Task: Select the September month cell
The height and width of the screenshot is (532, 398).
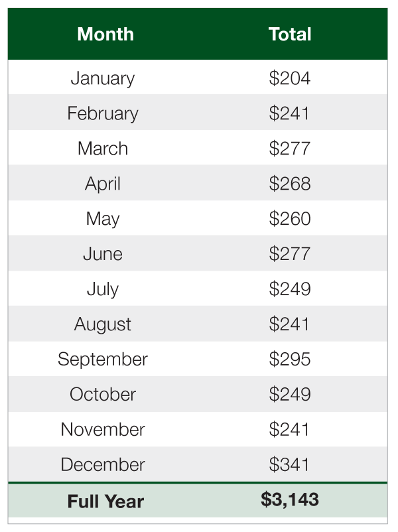Action: point(103,360)
